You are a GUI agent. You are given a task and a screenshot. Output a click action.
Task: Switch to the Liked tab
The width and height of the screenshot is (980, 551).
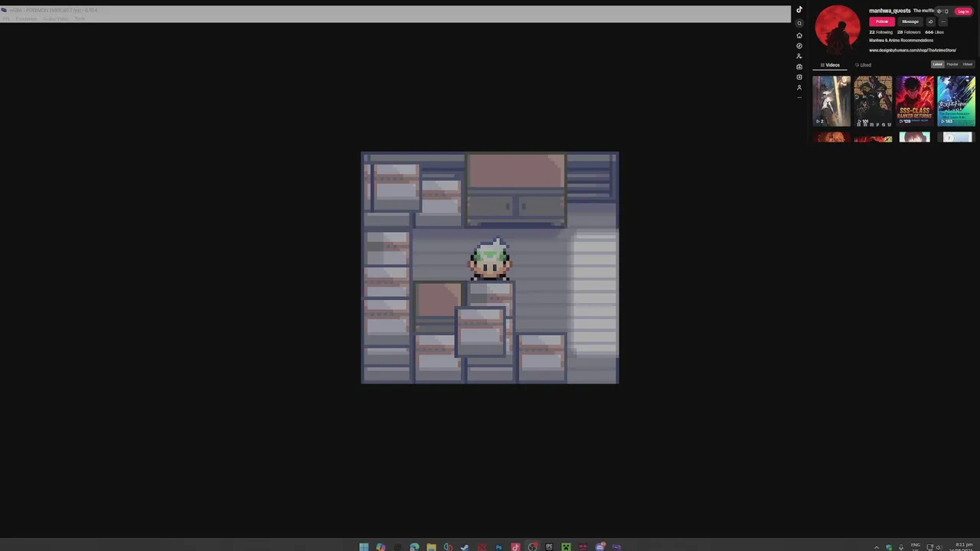[x=863, y=65]
